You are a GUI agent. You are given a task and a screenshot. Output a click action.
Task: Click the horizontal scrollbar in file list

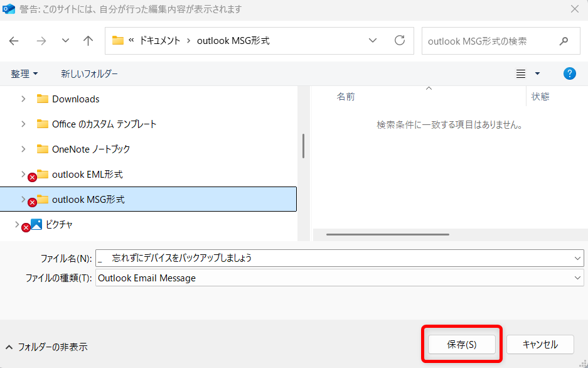click(x=387, y=234)
